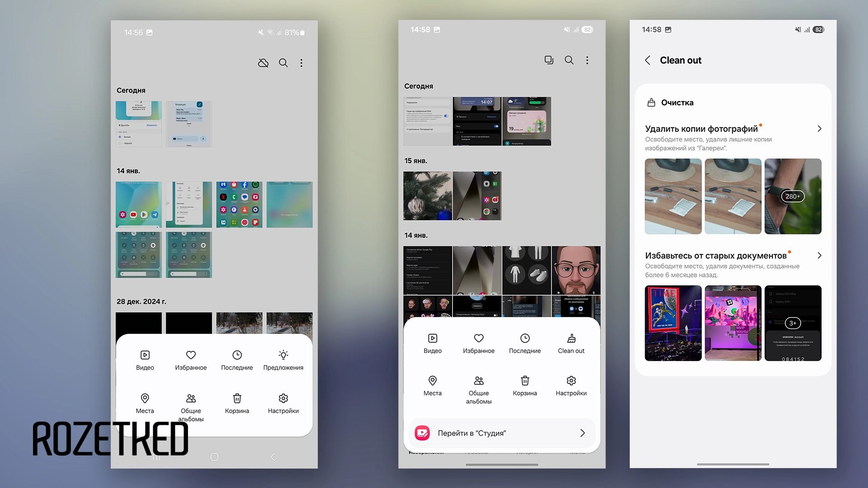Open three-dot menu in middle gallery
The image size is (868, 488).
pos(587,60)
